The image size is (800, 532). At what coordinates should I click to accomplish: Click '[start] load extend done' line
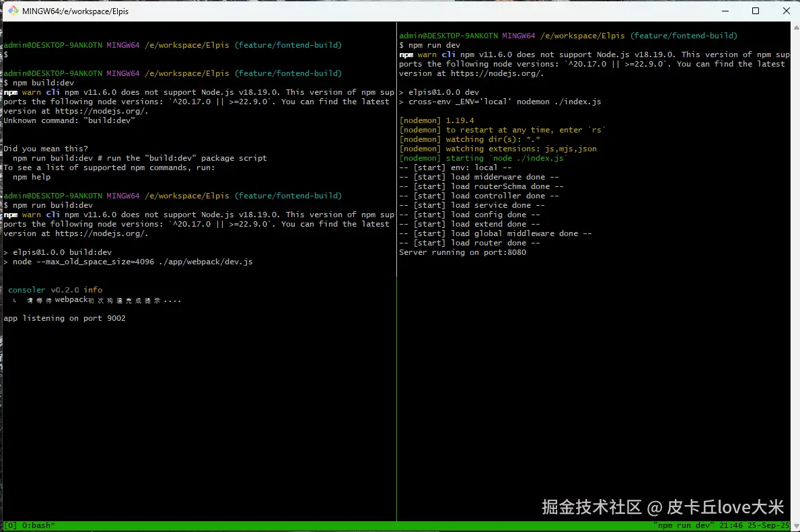pos(470,225)
